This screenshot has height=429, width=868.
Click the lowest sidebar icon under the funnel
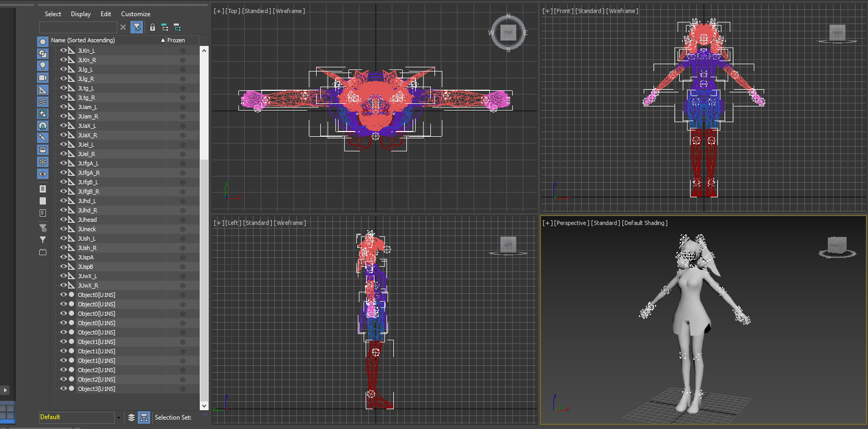click(x=43, y=252)
